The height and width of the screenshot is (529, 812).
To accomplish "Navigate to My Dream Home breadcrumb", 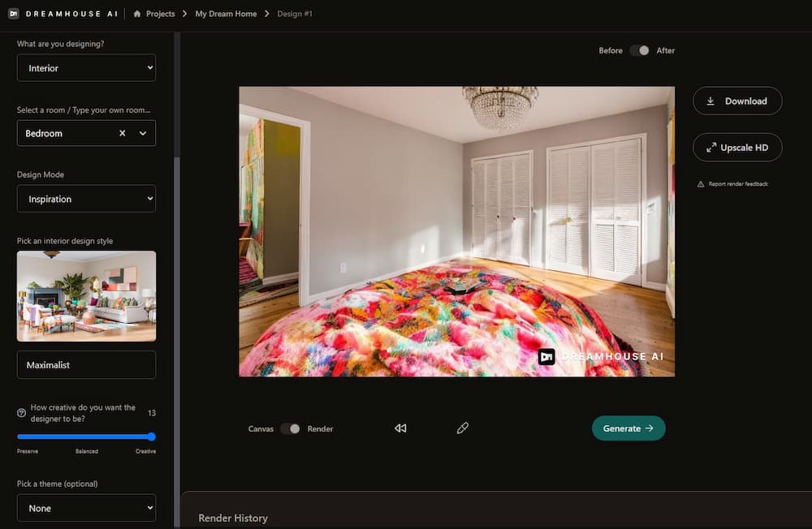I will click(x=226, y=13).
